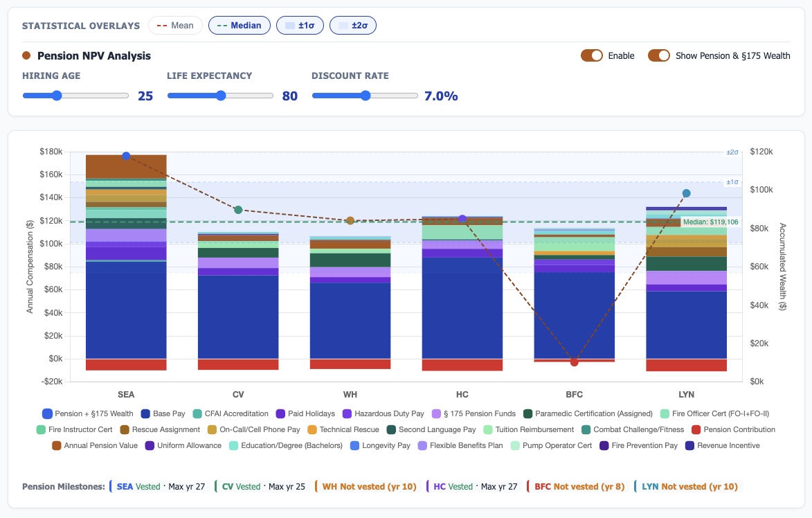Toggle Base Pay legend item
The height and width of the screenshot is (518, 812).
[x=163, y=414]
